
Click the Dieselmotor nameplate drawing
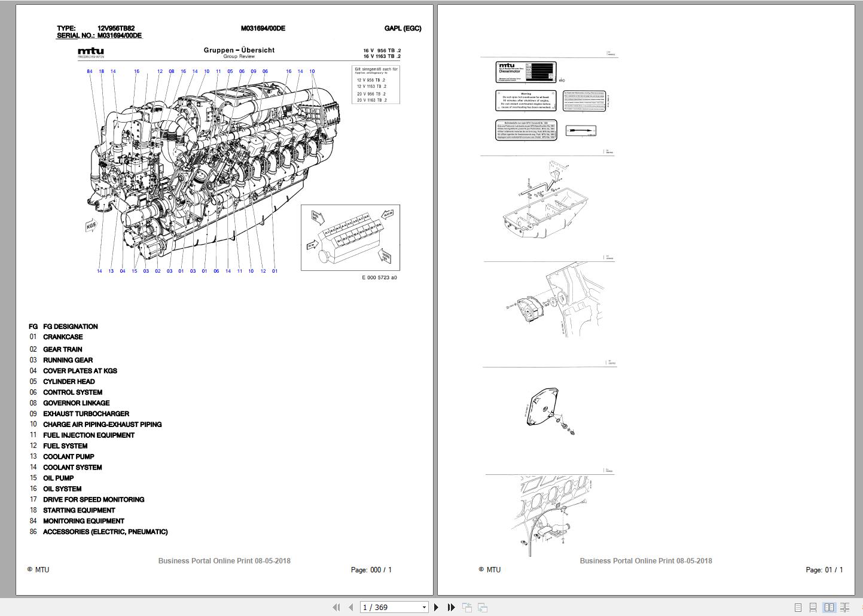526,71
